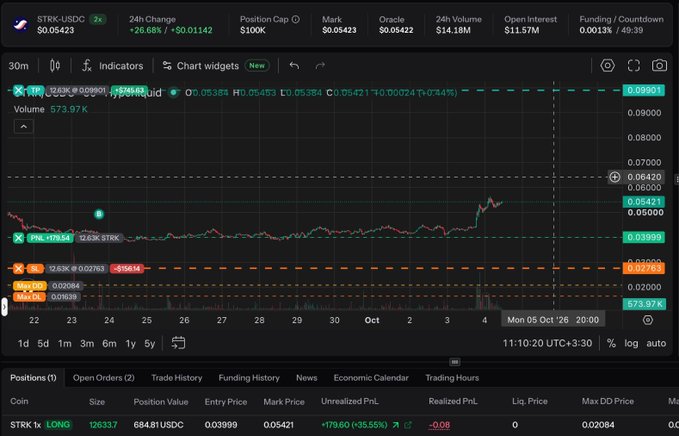Click the 2x leverage badge
This screenshot has height=436, width=679.
tap(98, 19)
